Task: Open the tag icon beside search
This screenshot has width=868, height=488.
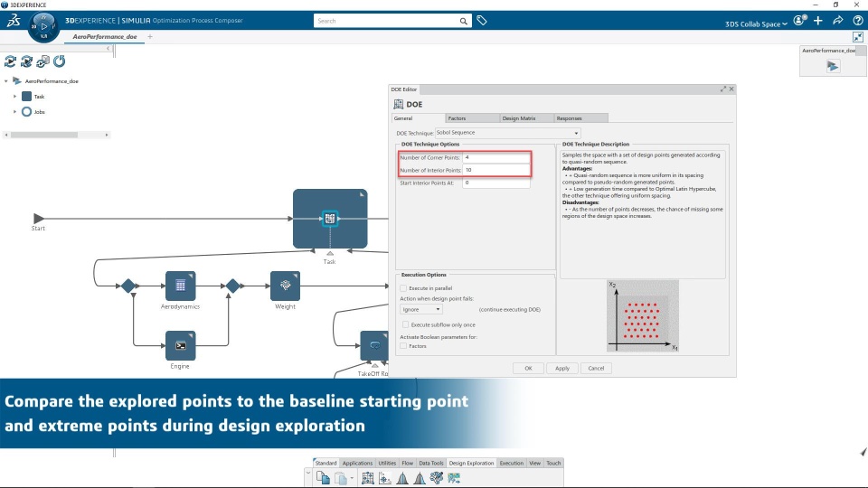Action: click(x=482, y=21)
